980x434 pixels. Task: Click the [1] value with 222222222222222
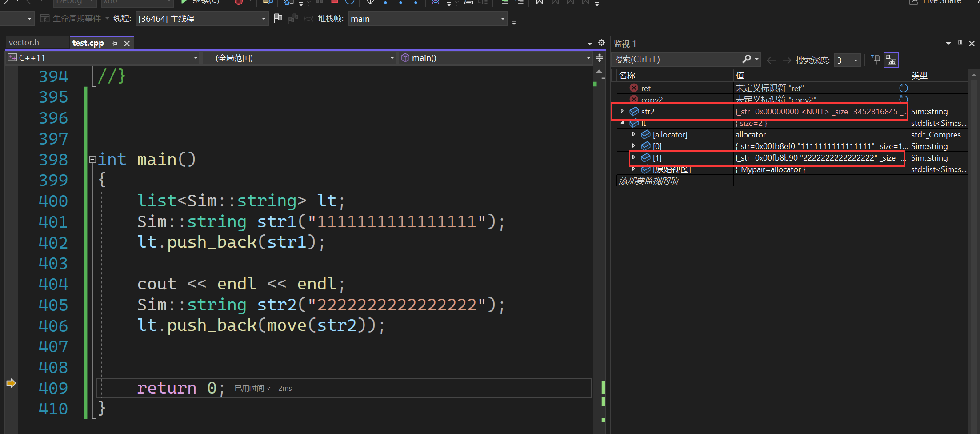click(x=820, y=158)
